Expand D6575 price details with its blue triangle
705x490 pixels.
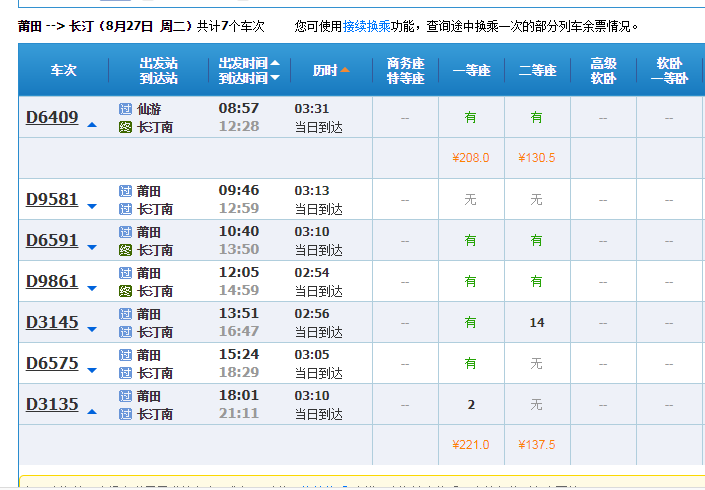(92, 370)
